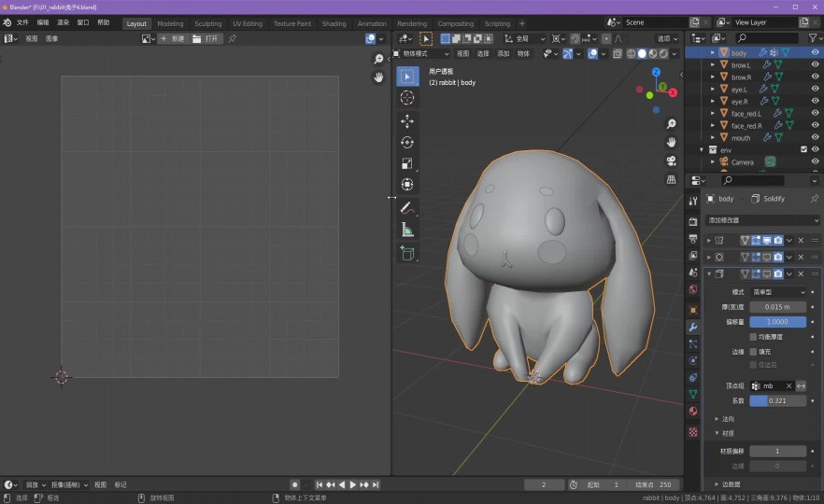Open the 编辑 menu
The image size is (824, 504).
[x=43, y=22]
